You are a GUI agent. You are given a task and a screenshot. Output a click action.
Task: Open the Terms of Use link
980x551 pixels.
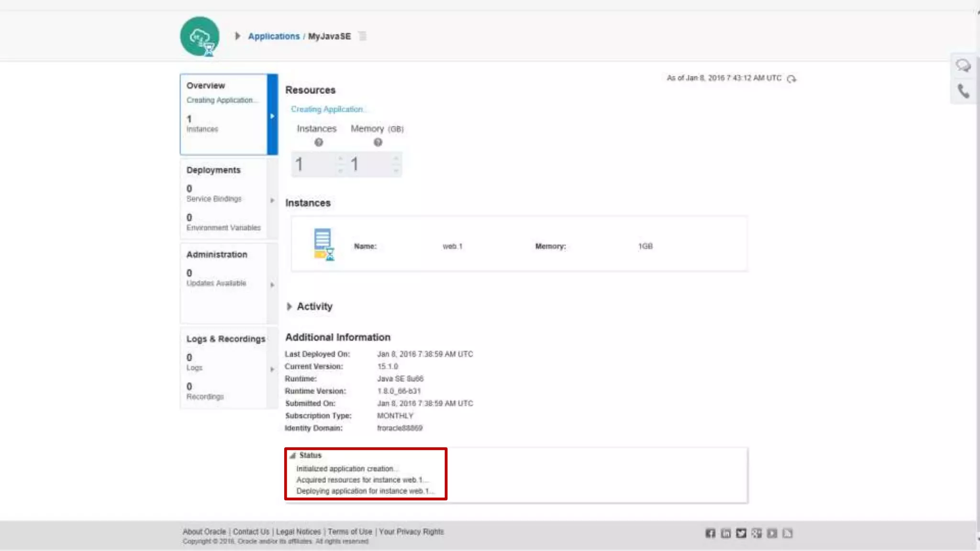tap(350, 532)
